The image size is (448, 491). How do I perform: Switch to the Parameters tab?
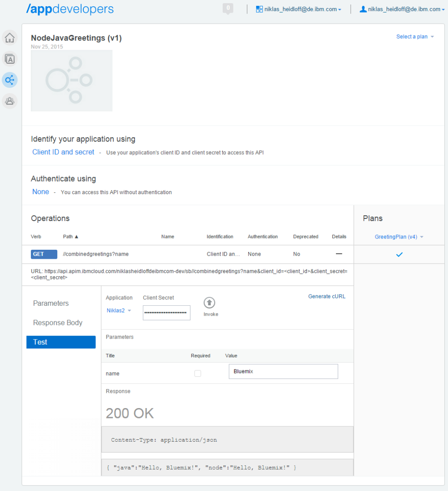(51, 303)
